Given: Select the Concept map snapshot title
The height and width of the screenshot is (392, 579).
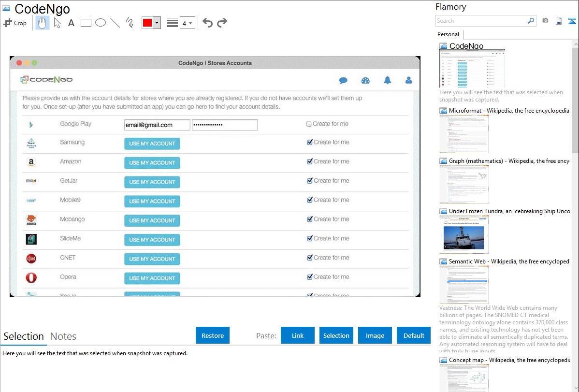Looking at the screenshot, I should click(x=509, y=360).
